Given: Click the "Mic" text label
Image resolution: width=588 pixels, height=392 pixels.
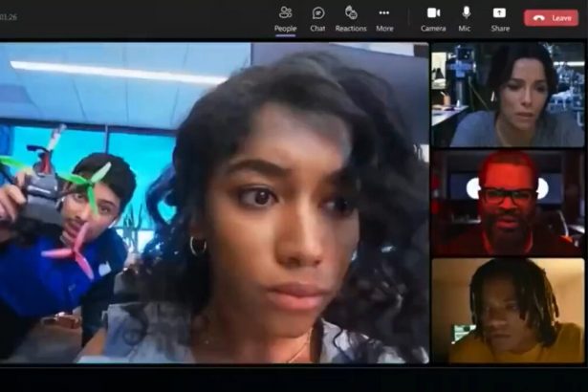Looking at the screenshot, I should pyautogui.click(x=467, y=29).
